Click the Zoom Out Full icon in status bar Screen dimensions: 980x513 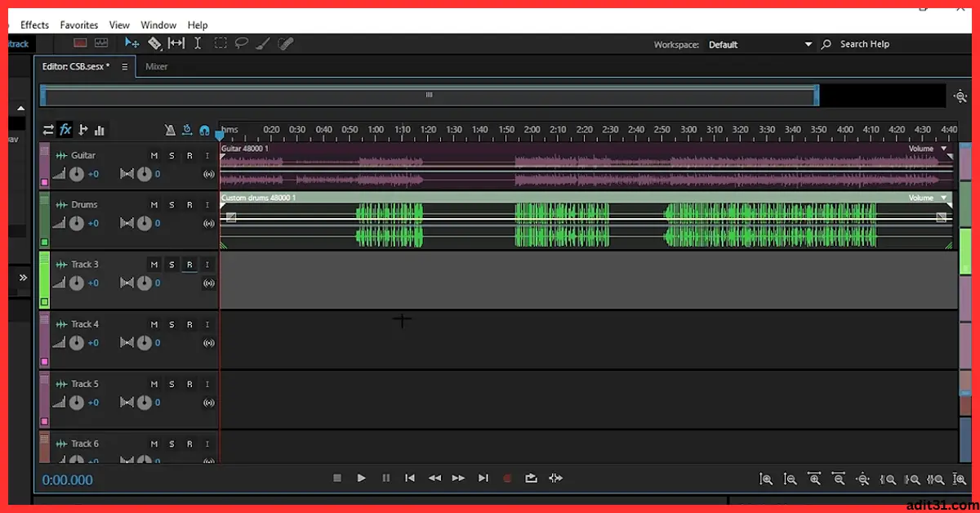(x=862, y=480)
